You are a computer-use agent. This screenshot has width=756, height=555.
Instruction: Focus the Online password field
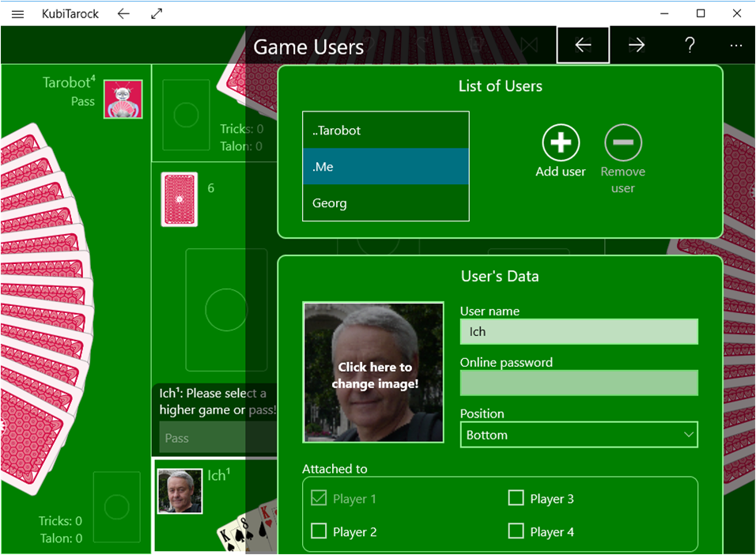point(578,383)
